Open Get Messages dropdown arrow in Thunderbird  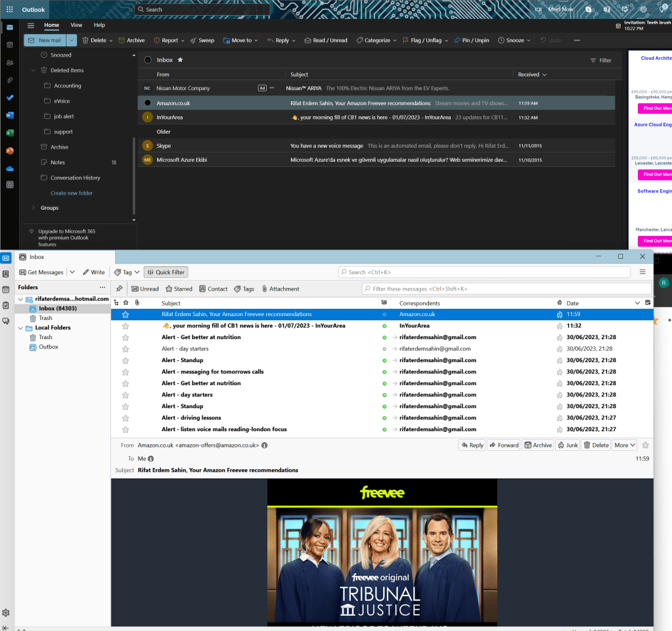72,272
